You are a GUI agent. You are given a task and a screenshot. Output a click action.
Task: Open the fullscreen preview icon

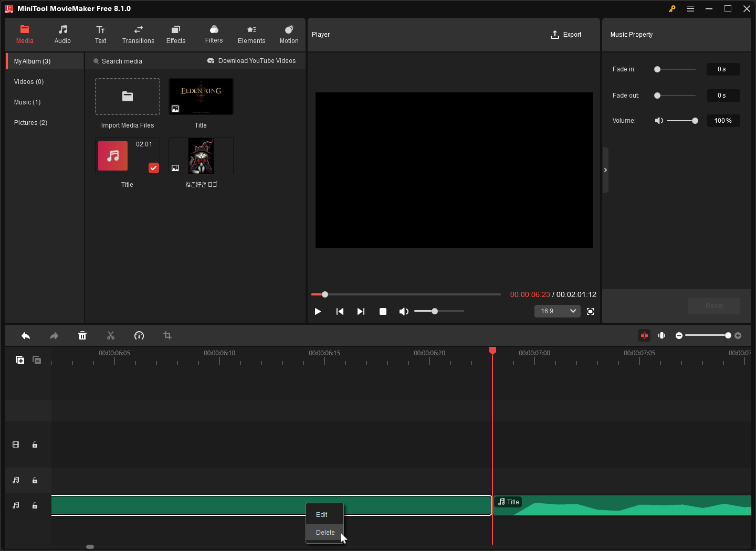[x=590, y=312]
